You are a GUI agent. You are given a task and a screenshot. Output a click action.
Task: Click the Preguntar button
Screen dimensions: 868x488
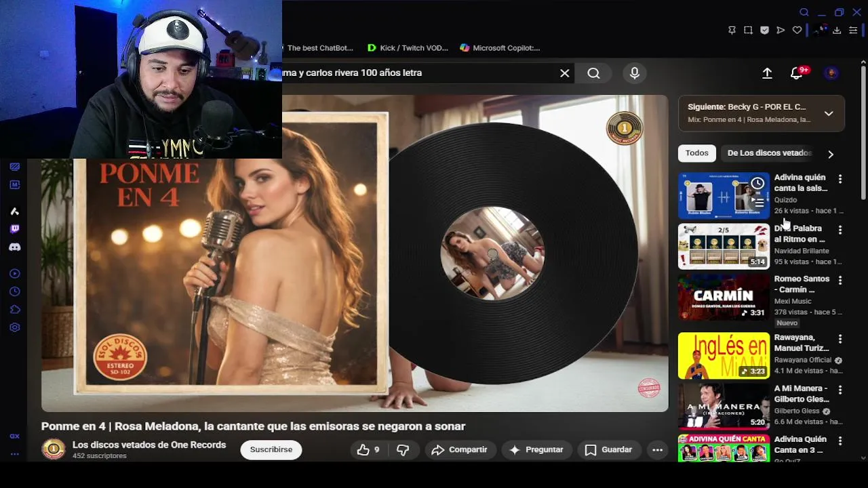[x=536, y=449]
